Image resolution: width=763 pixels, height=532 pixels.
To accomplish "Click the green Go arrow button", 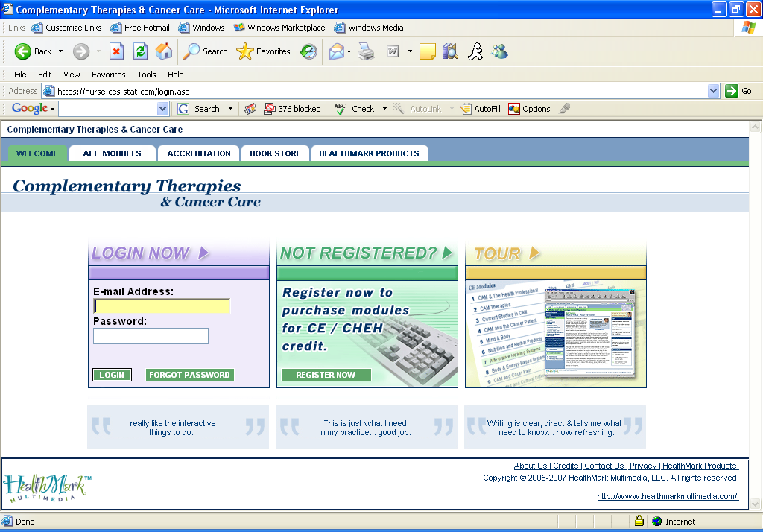I will [x=732, y=91].
